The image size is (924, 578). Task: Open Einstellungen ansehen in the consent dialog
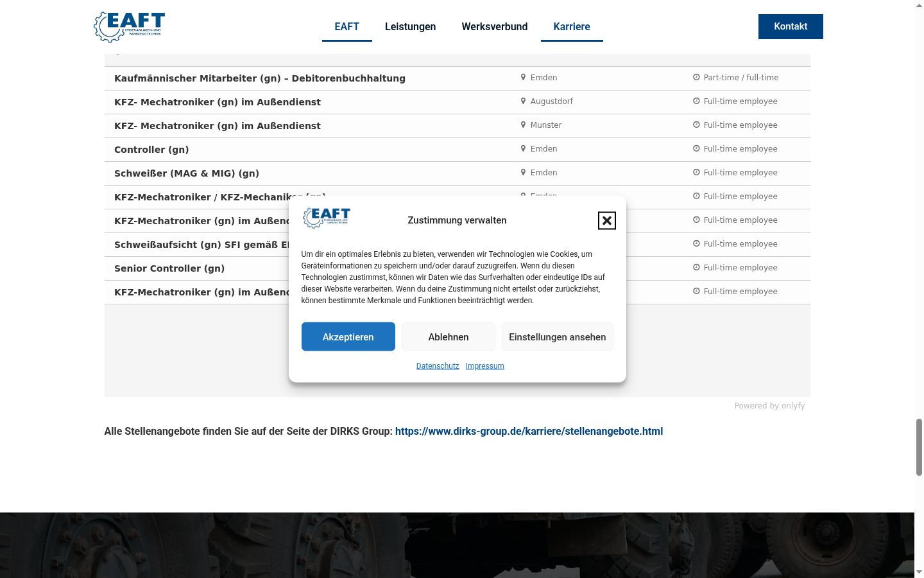(558, 337)
